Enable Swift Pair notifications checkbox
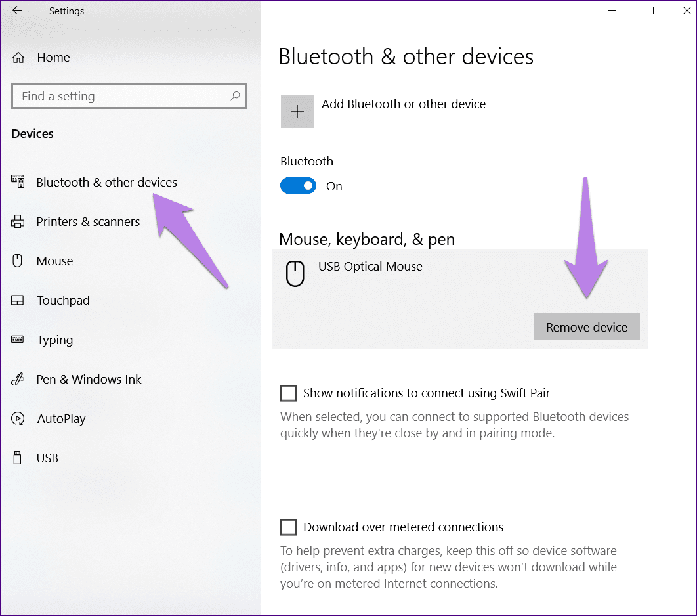 289,393
